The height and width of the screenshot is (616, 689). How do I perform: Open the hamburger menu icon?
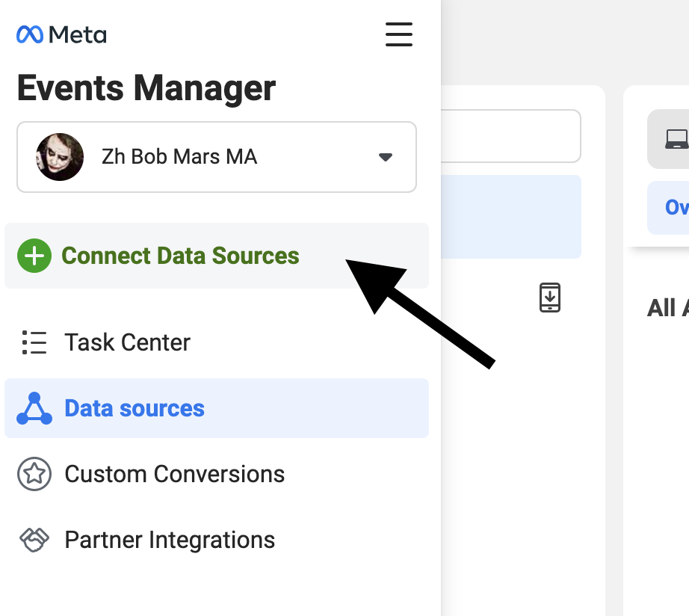pos(399,34)
